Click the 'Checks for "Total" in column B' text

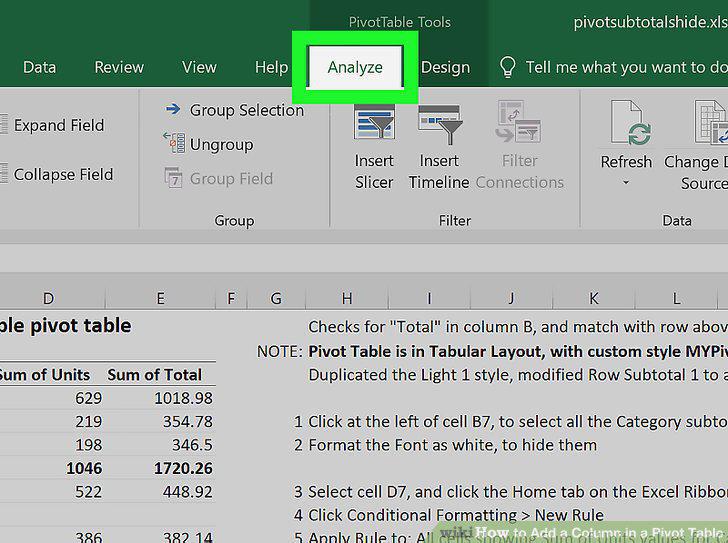point(518,327)
